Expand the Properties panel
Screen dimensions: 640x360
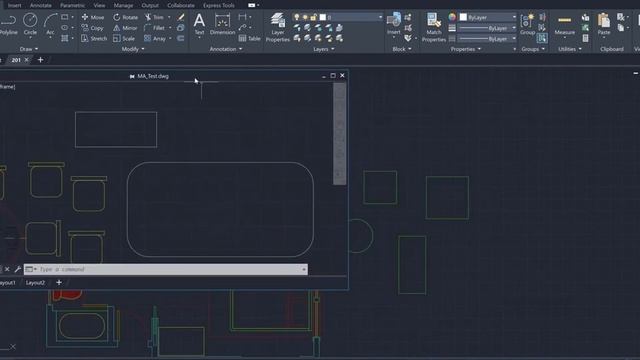[466, 49]
